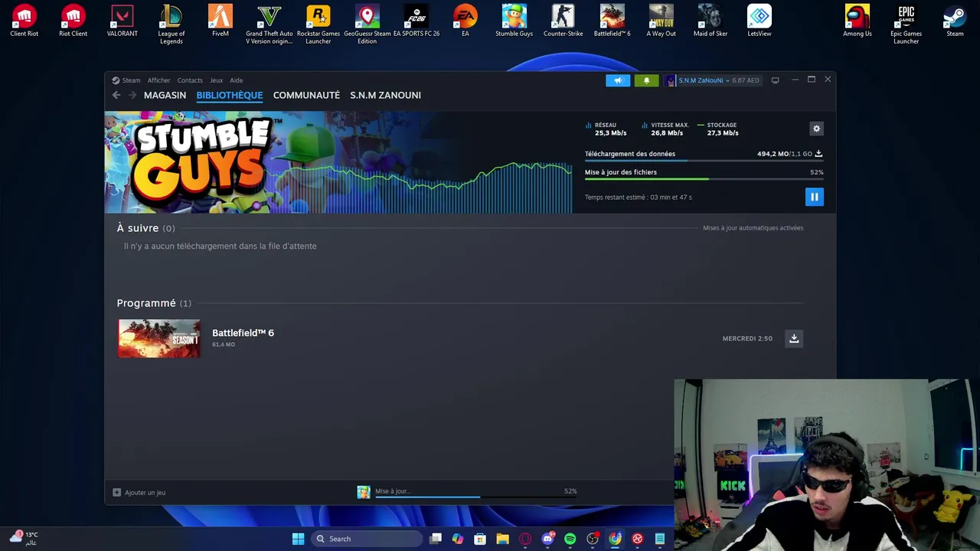Image resolution: width=980 pixels, height=551 pixels.
Task: Open the Steam desktop shortcut
Action: [955, 21]
